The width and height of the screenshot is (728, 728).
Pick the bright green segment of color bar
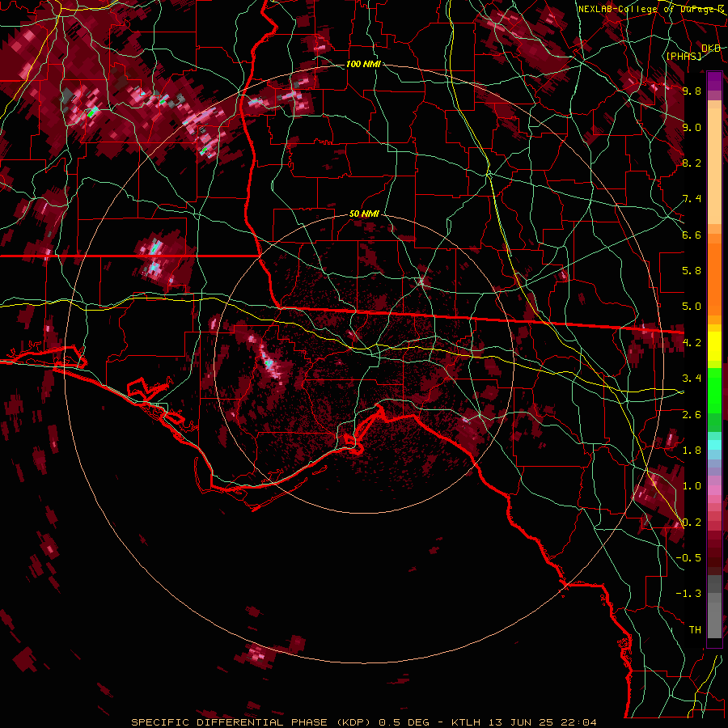tap(714, 390)
